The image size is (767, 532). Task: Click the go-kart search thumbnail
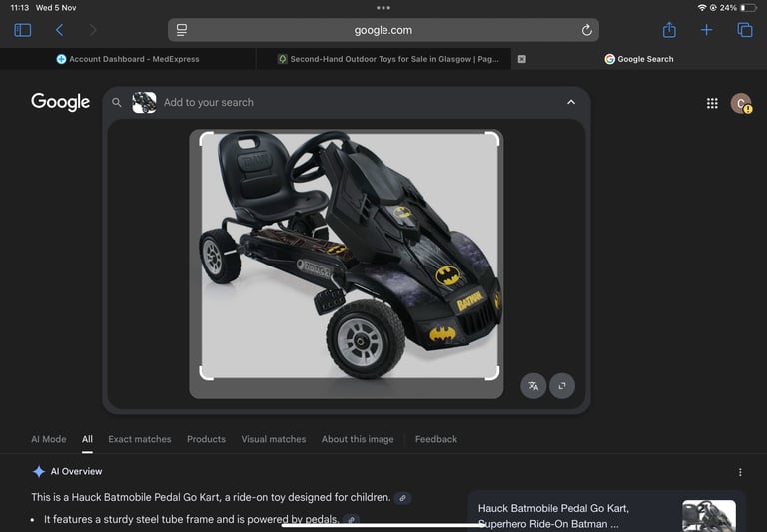tap(144, 102)
